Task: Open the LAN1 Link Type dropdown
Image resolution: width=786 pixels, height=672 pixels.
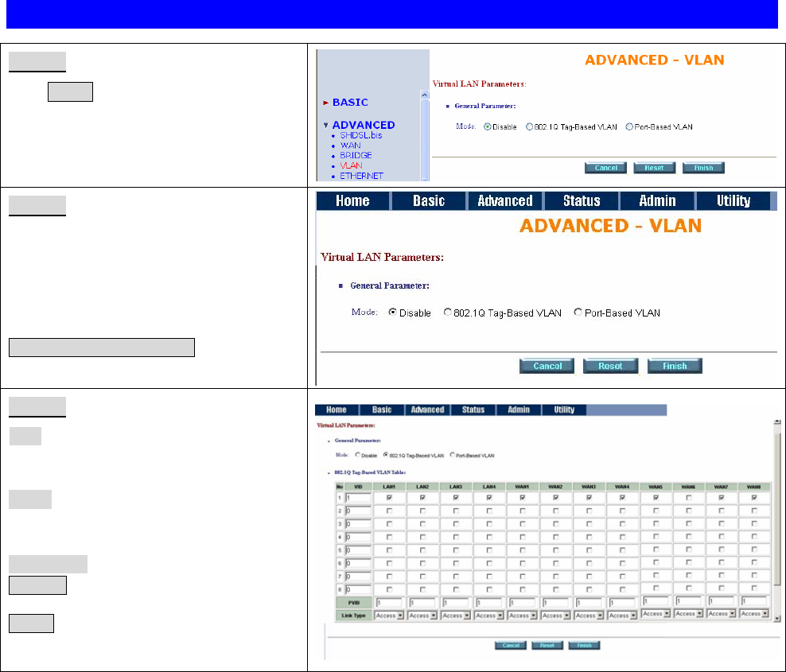Action: (389, 616)
